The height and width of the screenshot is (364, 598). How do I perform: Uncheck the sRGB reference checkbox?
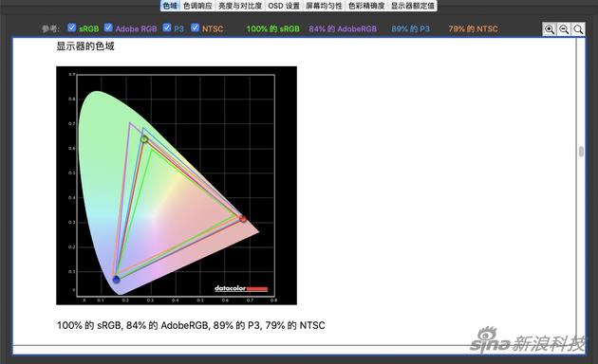click(x=71, y=27)
